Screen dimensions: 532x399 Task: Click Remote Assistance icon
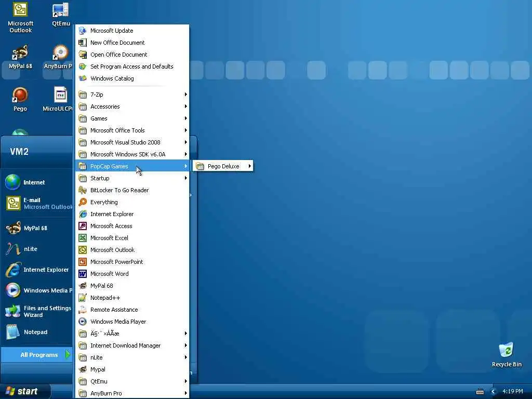[83, 310]
